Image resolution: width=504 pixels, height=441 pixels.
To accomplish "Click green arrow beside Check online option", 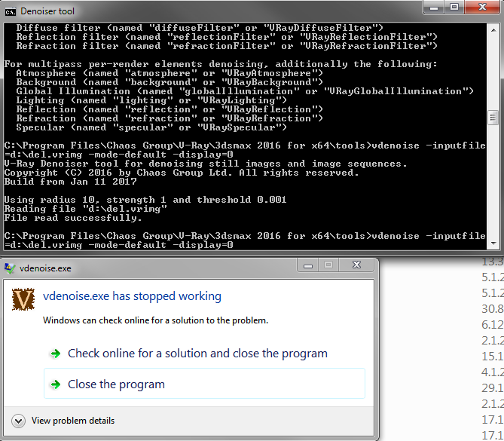I will point(56,354).
